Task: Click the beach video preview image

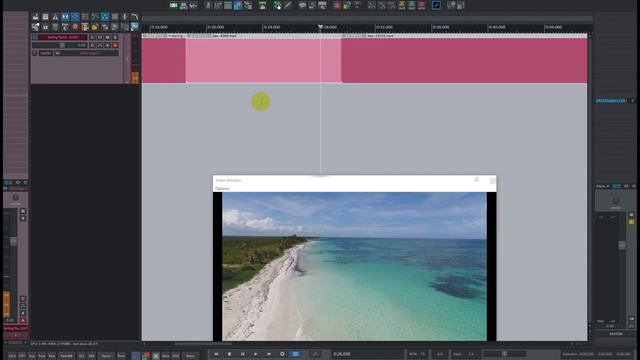Action: [x=354, y=266]
